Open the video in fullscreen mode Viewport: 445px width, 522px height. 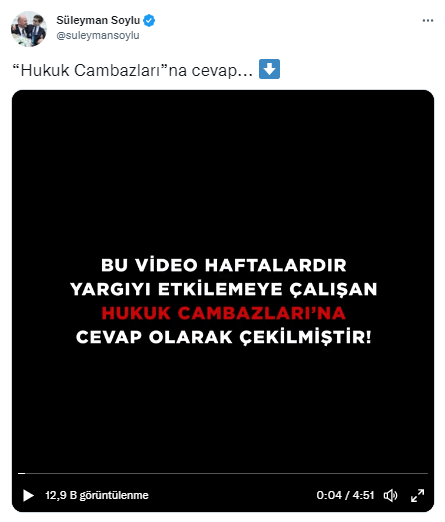[417, 495]
